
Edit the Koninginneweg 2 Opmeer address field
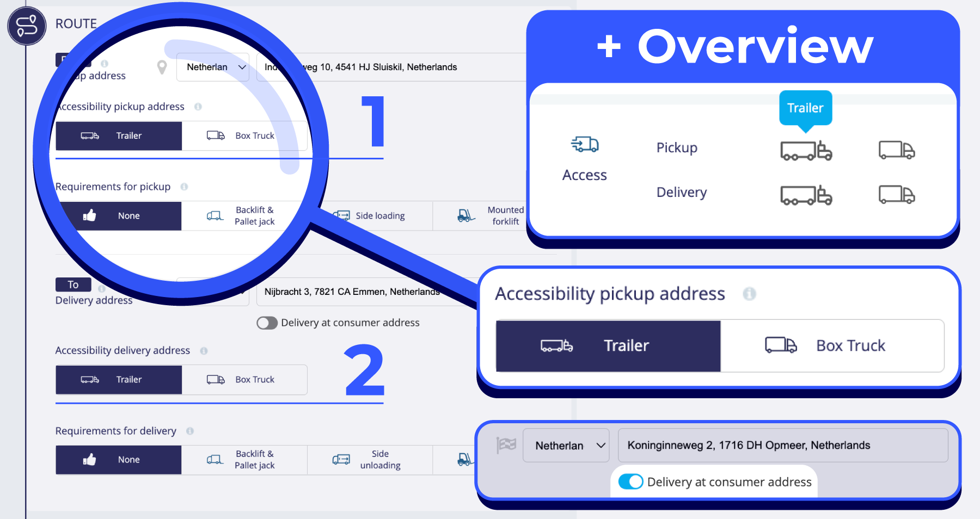pos(783,446)
